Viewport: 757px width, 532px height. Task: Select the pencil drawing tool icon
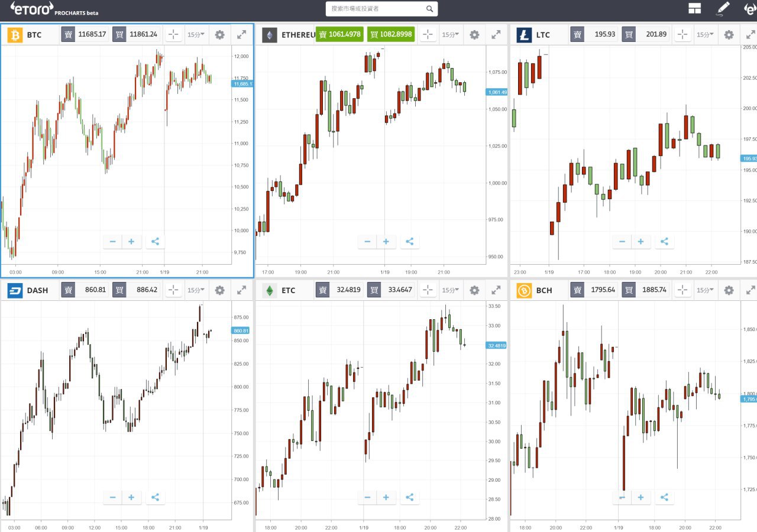tap(723, 8)
